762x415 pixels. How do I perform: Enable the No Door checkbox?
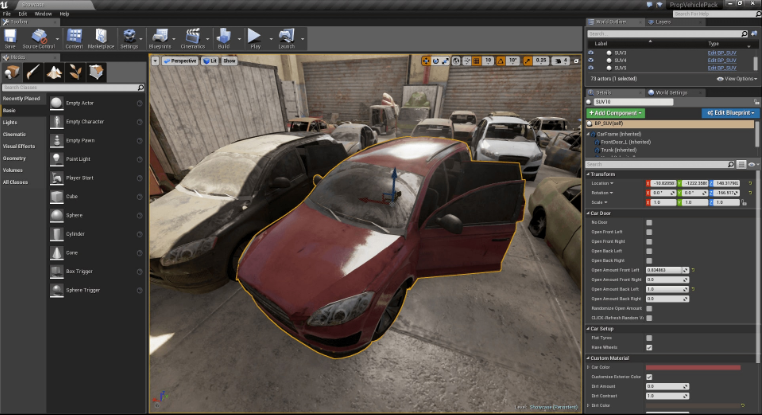click(649, 222)
